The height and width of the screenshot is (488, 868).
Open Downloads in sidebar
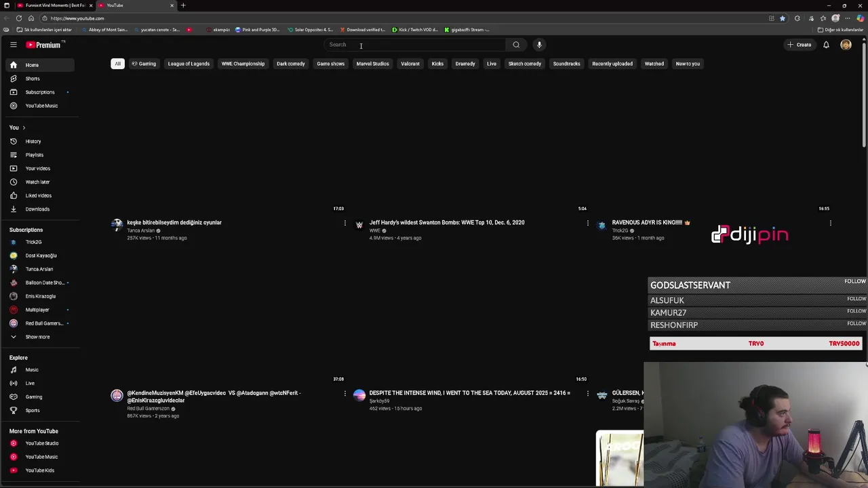41,209
